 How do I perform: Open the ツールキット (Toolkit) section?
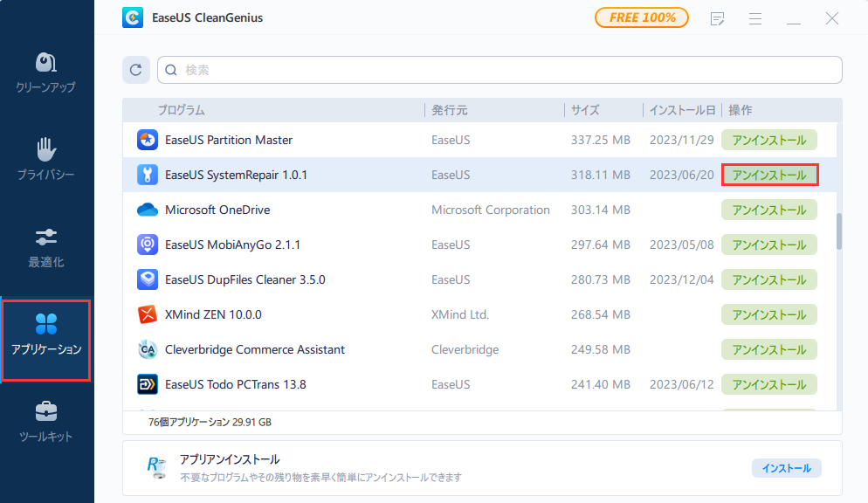46,423
